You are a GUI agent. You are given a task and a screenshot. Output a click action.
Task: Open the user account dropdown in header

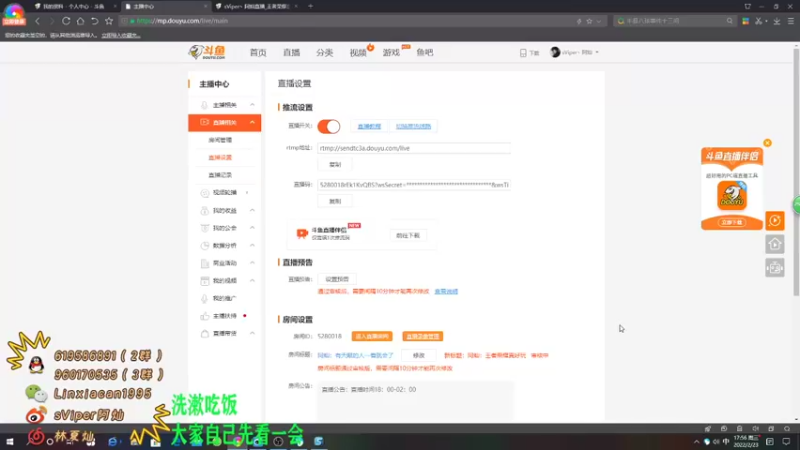pyautogui.click(x=575, y=52)
